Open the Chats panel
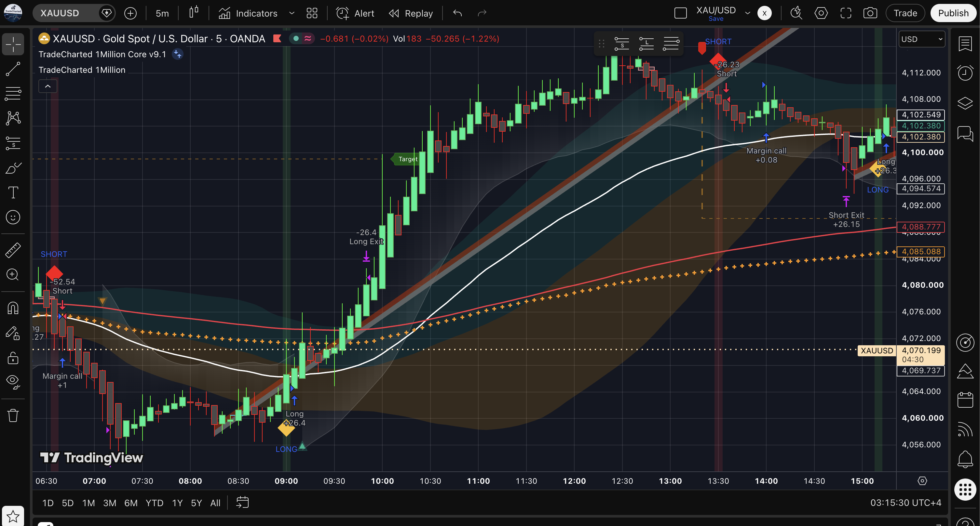980x526 pixels. coord(965,134)
